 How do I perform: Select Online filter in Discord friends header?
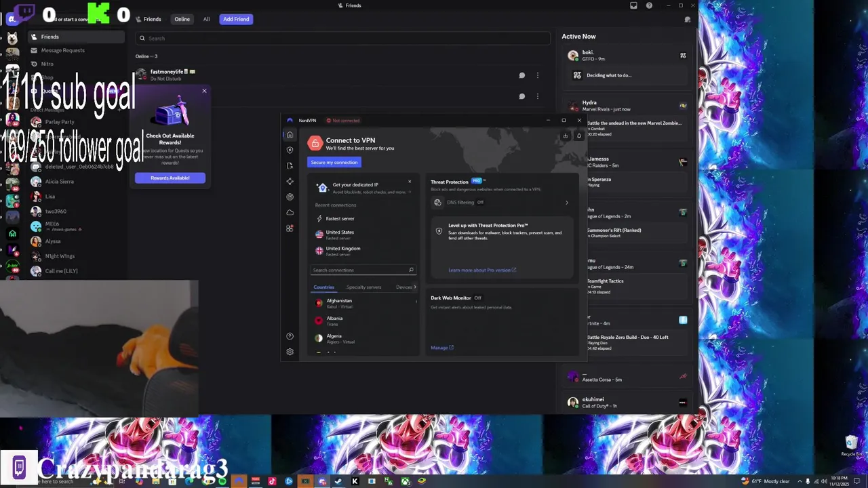182,19
